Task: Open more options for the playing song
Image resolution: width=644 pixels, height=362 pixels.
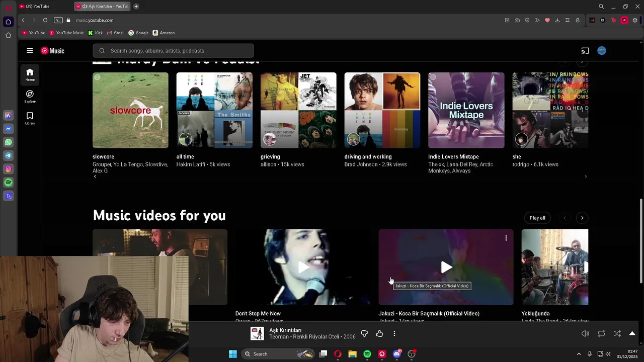Action: coord(394,333)
